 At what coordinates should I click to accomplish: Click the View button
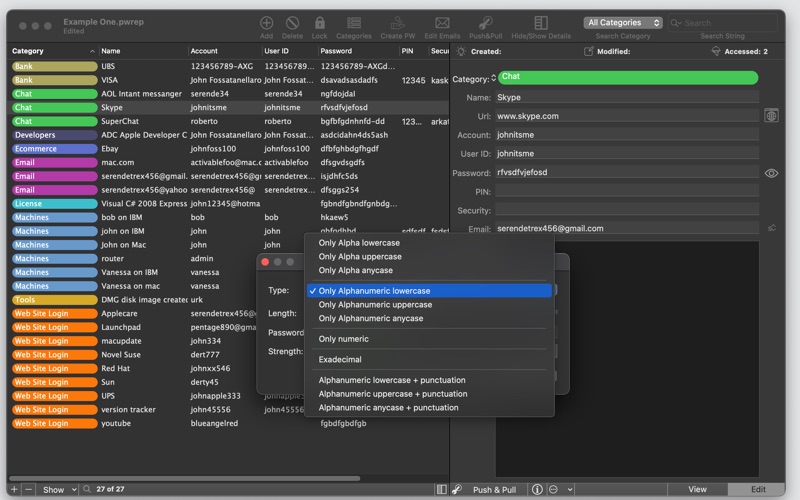[697, 489]
